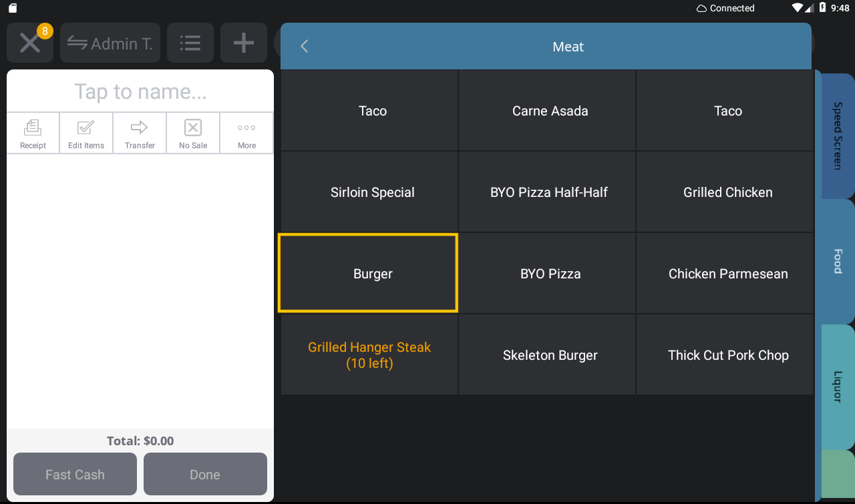This screenshot has width=855, height=504.
Task: Add a new ticket with plus icon
Action: point(244,43)
